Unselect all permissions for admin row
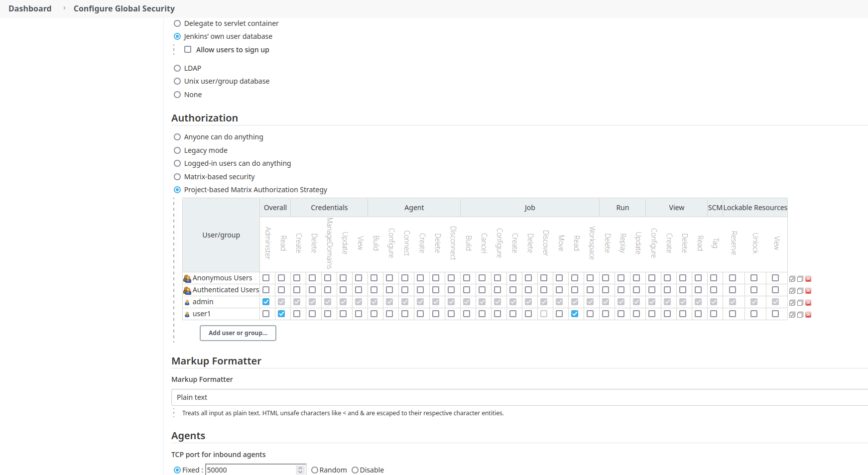The image size is (868, 475). [800, 303]
